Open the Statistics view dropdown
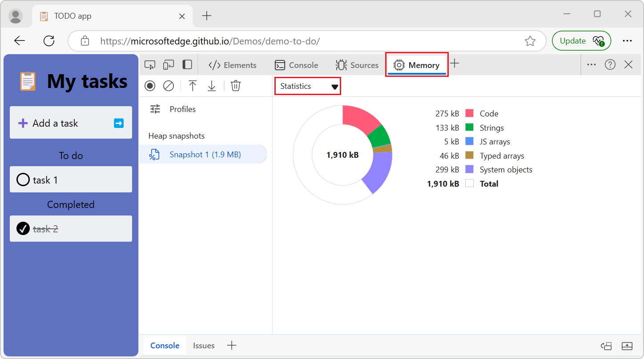 [307, 86]
